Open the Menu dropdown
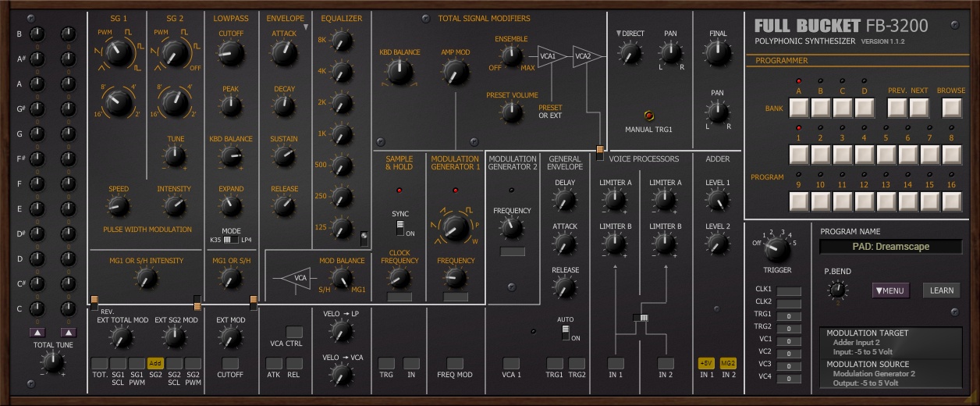980x406 pixels. click(890, 290)
